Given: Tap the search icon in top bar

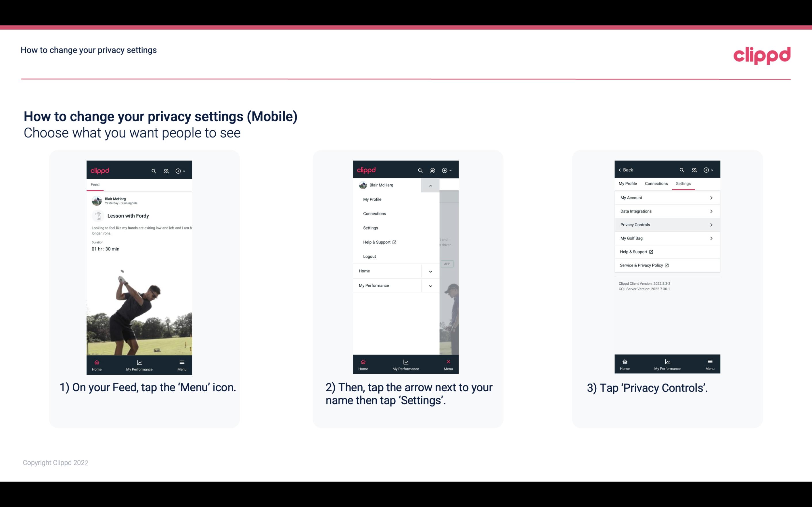Looking at the screenshot, I should click(x=153, y=170).
